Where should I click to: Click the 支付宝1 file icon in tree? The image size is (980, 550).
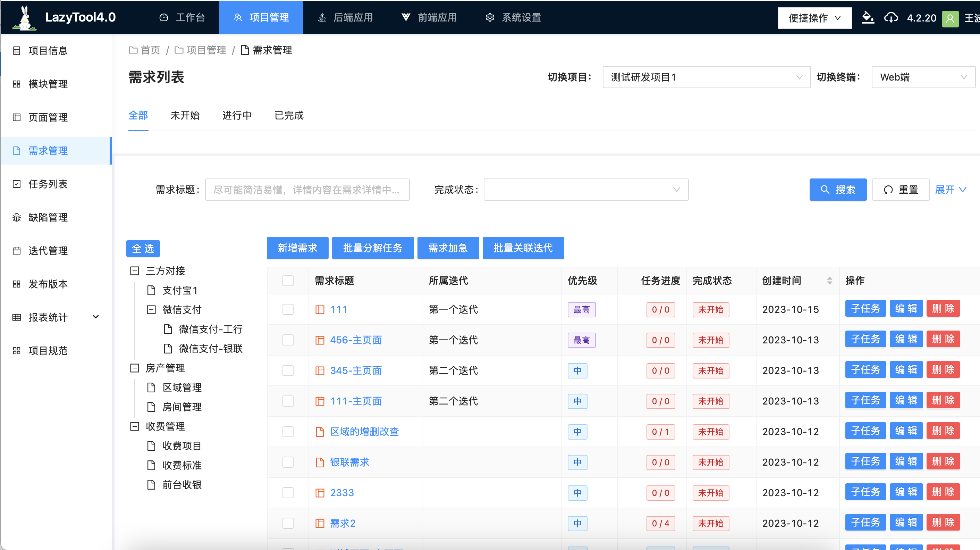tap(151, 290)
